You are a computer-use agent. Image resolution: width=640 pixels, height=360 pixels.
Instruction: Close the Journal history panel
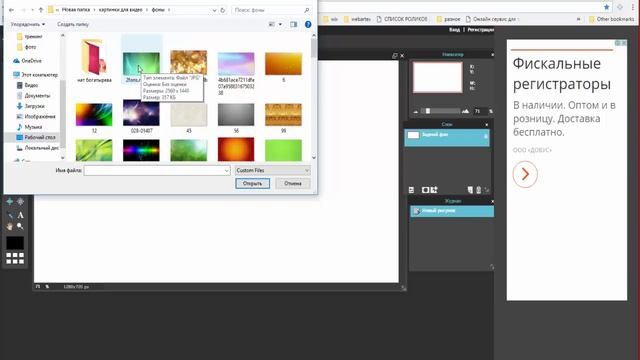coord(492,201)
